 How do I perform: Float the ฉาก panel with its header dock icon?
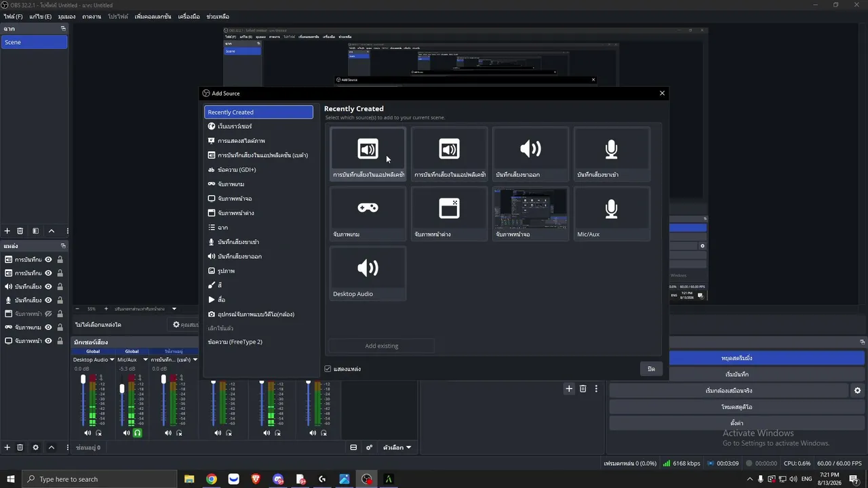63,28
